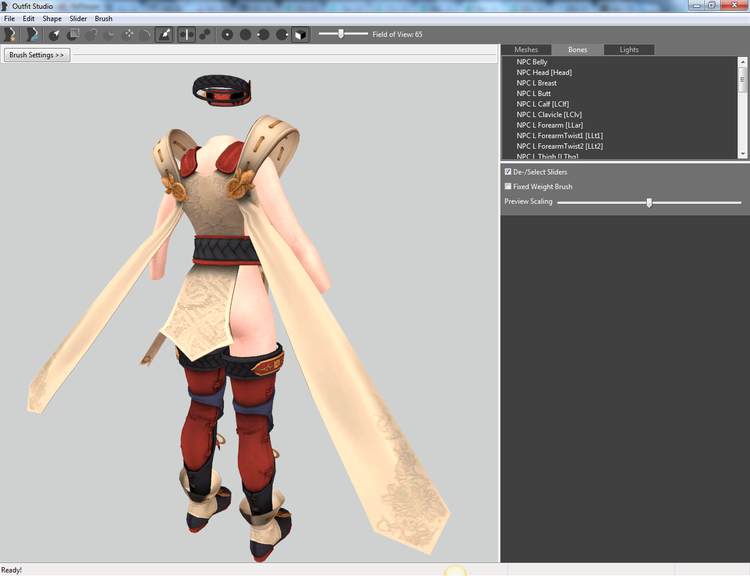Viewport: 750px width, 576px height.
Task: Choose the Move brush tool
Action: (x=128, y=34)
